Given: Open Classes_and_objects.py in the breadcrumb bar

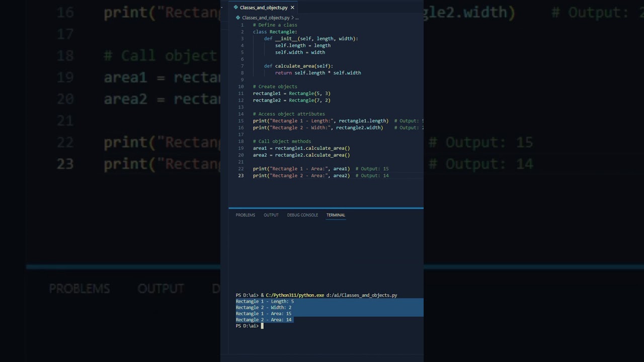Looking at the screenshot, I should 266,18.
